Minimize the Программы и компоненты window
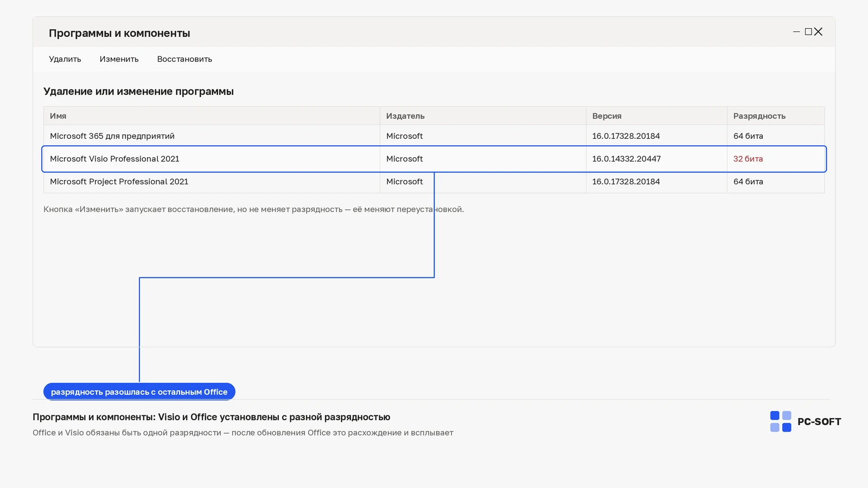 (796, 32)
